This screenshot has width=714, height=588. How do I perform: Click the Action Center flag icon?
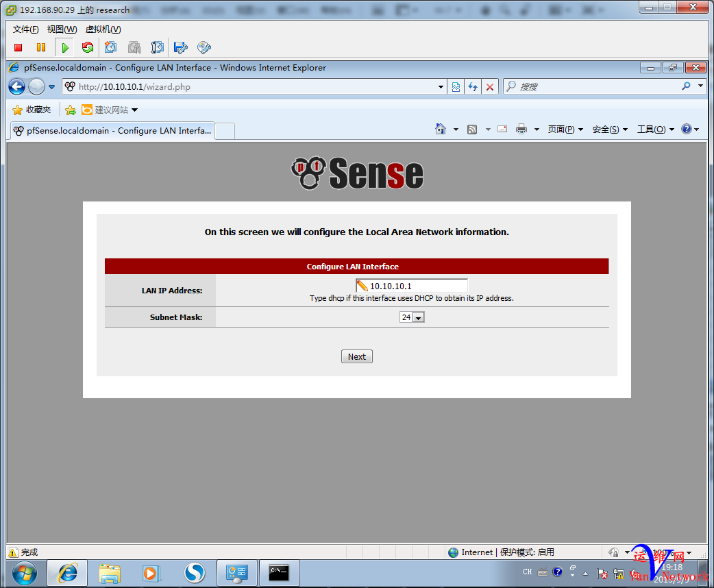point(602,574)
